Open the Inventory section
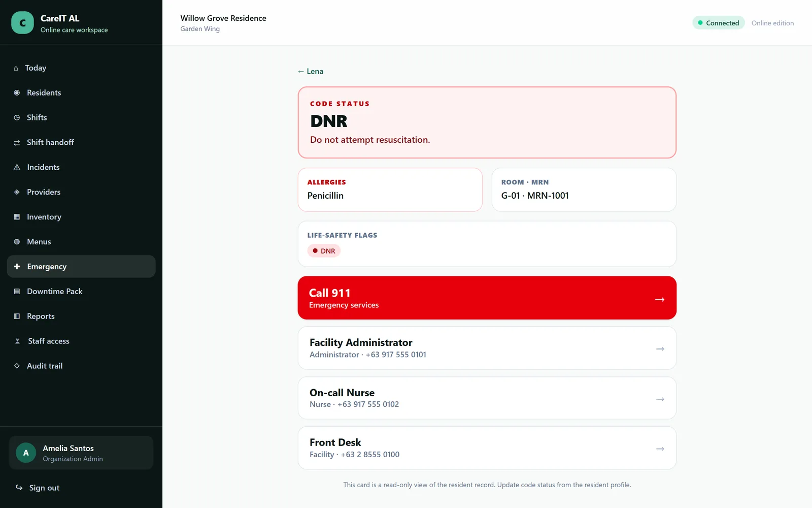The width and height of the screenshot is (812, 508). point(81,217)
